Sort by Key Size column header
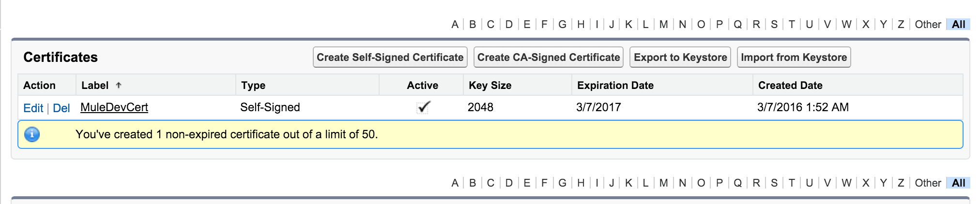The height and width of the screenshot is (204, 980). click(x=490, y=86)
